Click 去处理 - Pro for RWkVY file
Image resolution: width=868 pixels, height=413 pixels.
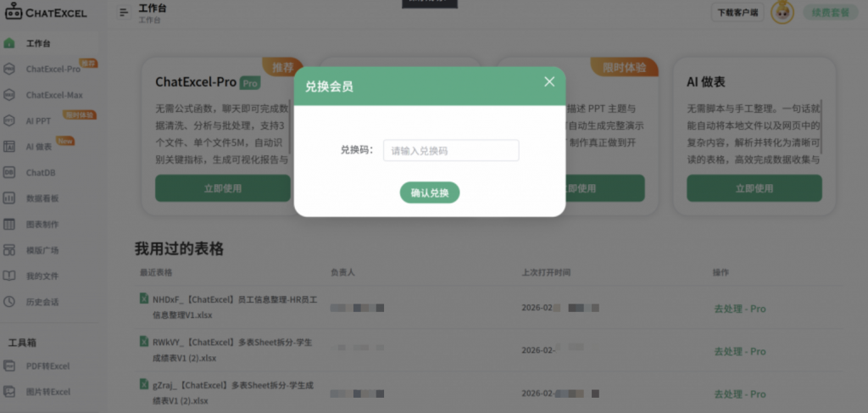(739, 352)
